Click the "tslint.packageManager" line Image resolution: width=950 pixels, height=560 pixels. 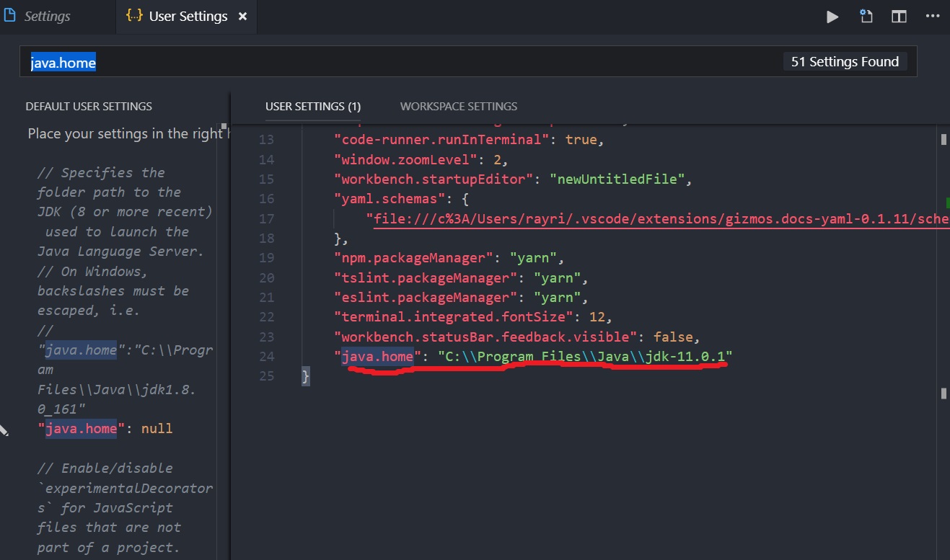[x=461, y=277]
